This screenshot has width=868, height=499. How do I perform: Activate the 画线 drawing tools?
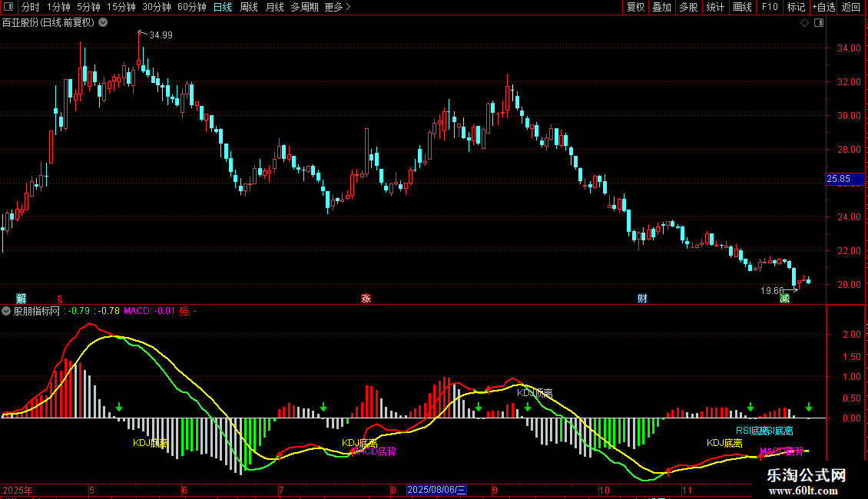tap(742, 7)
